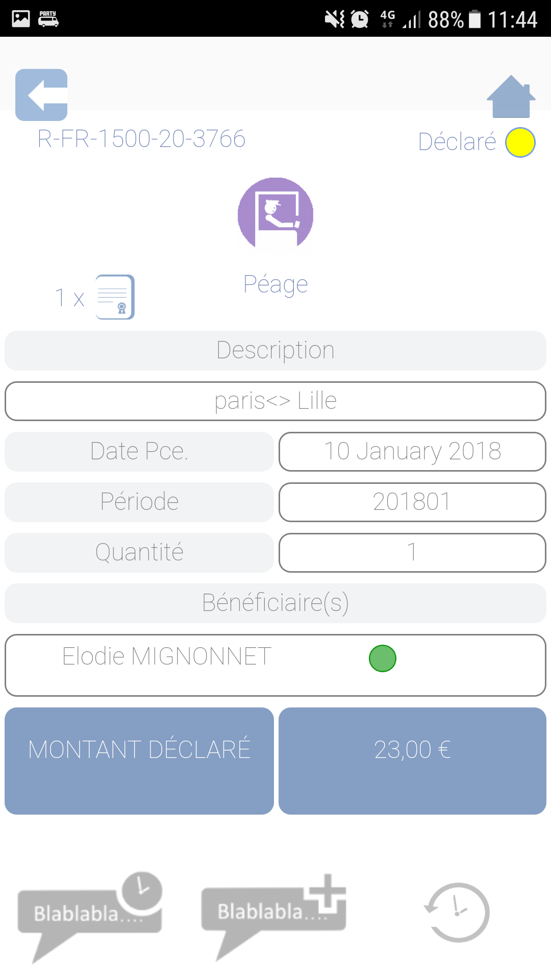The image size is (551, 980).
Task: Open the date field 10 January 2018
Action: pos(412,452)
